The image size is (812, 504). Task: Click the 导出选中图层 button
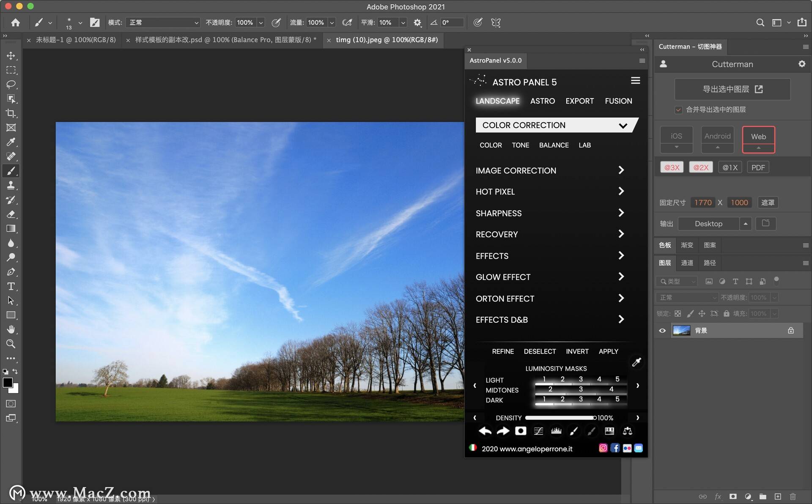732,89
